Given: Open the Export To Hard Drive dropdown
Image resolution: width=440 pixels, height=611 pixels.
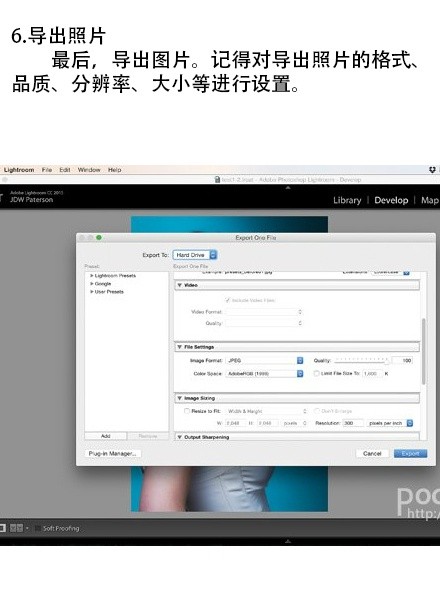Looking at the screenshot, I should click(194, 255).
